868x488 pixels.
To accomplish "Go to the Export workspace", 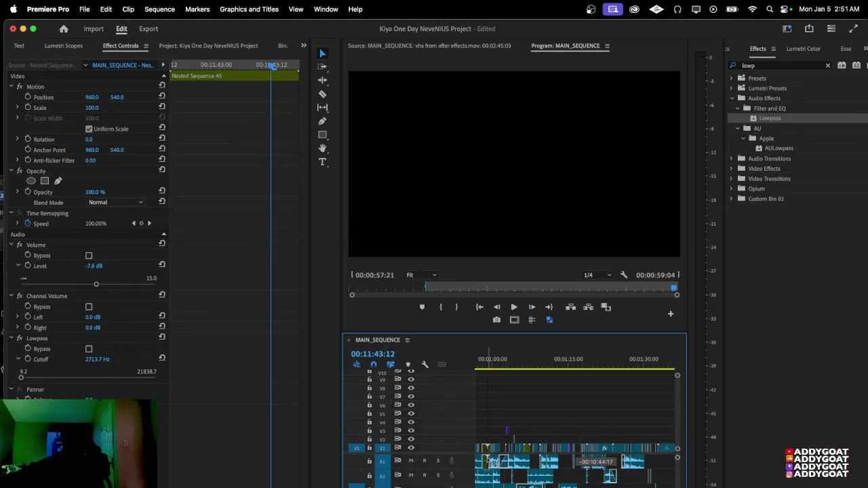I will [x=149, y=29].
